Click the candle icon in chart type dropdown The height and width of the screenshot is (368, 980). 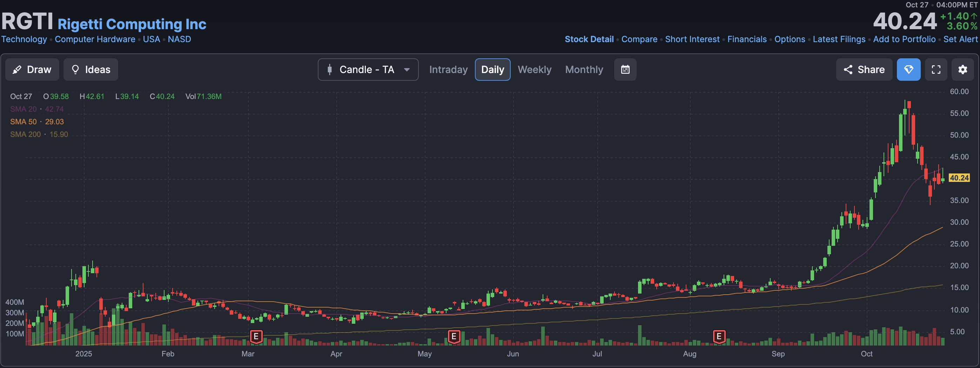pyautogui.click(x=329, y=69)
